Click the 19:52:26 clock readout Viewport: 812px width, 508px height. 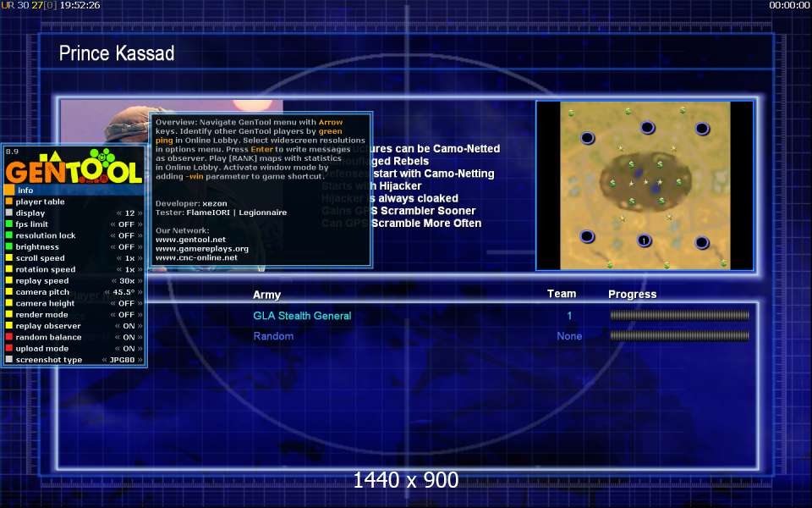pyautogui.click(x=80, y=5)
